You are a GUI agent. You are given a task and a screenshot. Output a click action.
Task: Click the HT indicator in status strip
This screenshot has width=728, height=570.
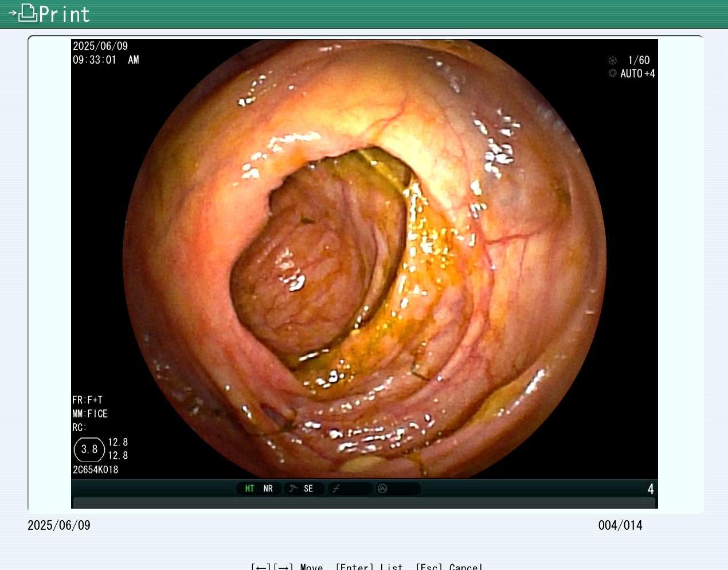pyautogui.click(x=249, y=489)
